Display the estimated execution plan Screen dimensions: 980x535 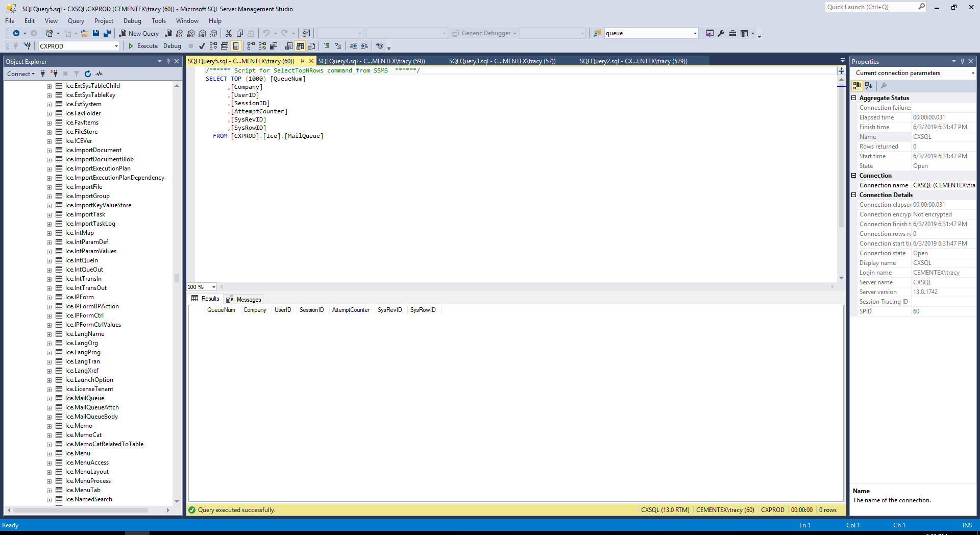(x=213, y=46)
